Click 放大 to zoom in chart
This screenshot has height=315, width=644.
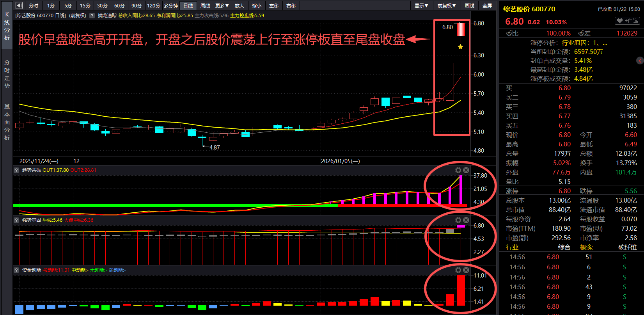pos(240,5)
